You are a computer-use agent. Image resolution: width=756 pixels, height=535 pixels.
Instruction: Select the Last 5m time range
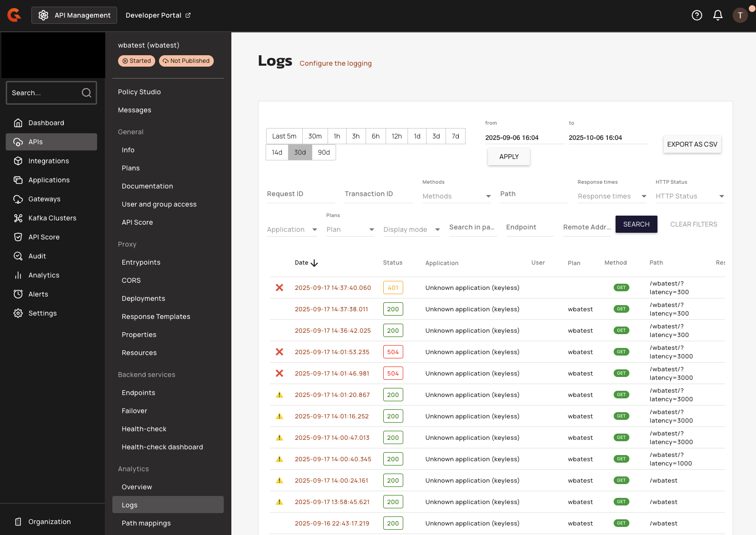pyautogui.click(x=284, y=136)
